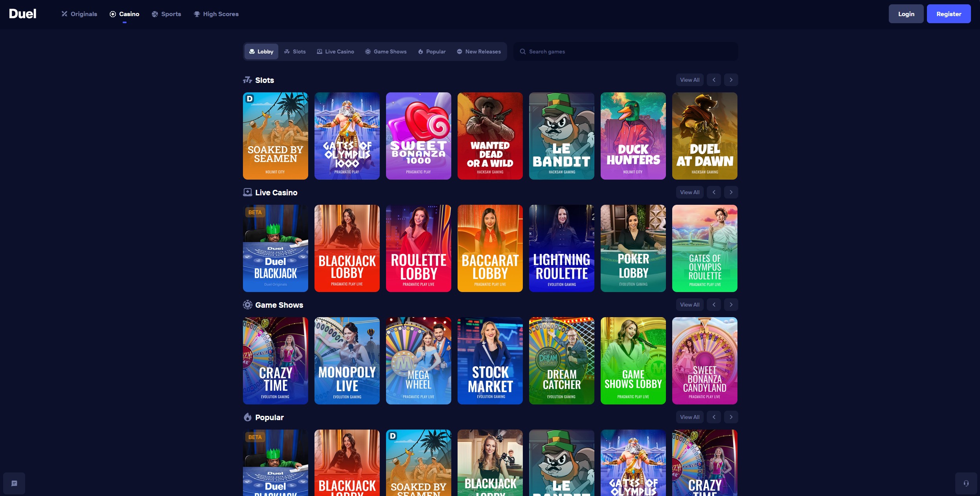Screen dimensions: 980x496
Task: Switch to the Game Shows tab
Action: [x=386, y=51]
